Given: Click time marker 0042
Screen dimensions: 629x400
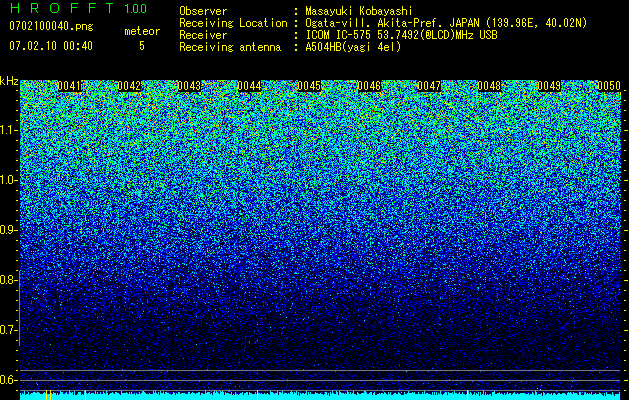Looking at the screenshot, I should coord(130,86).
